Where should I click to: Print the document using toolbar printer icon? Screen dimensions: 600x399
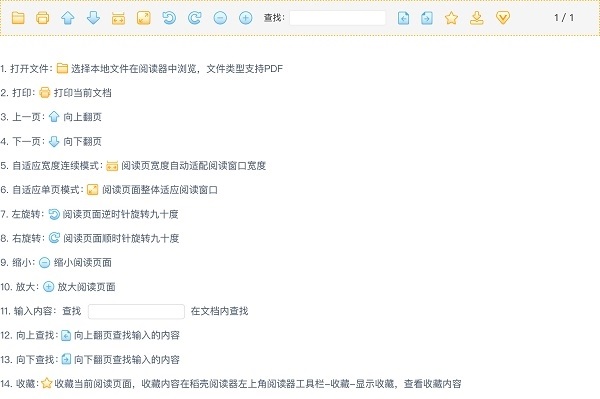42,18
